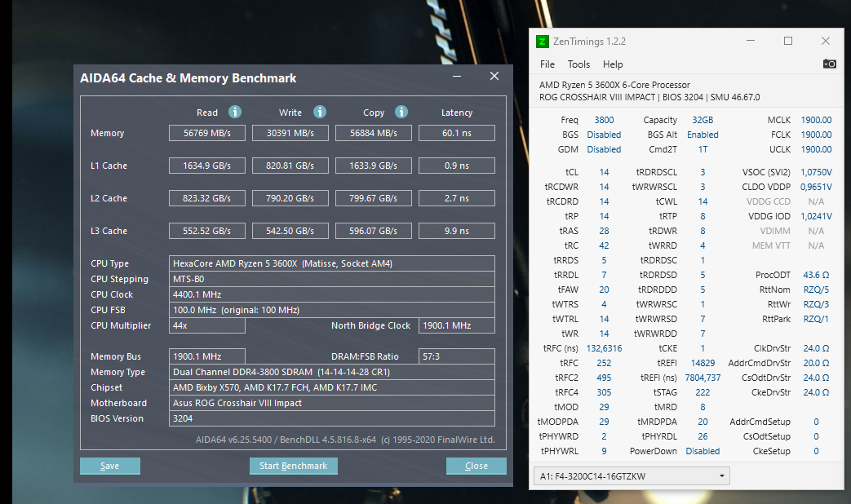The height and width of the screenshot is (504, 851).
Task: Select Memory Read value 56769 MB/s
Action: [x=206, y=133]
